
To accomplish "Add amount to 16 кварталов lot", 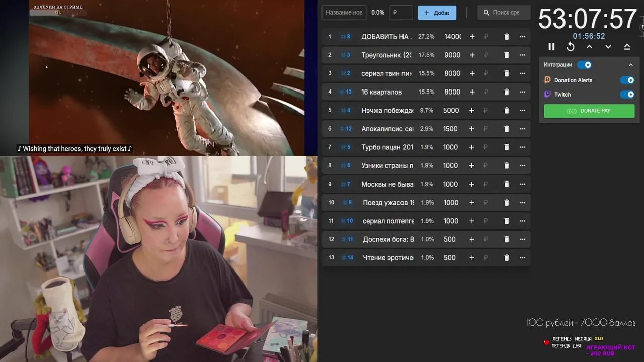I will point(472,92).
